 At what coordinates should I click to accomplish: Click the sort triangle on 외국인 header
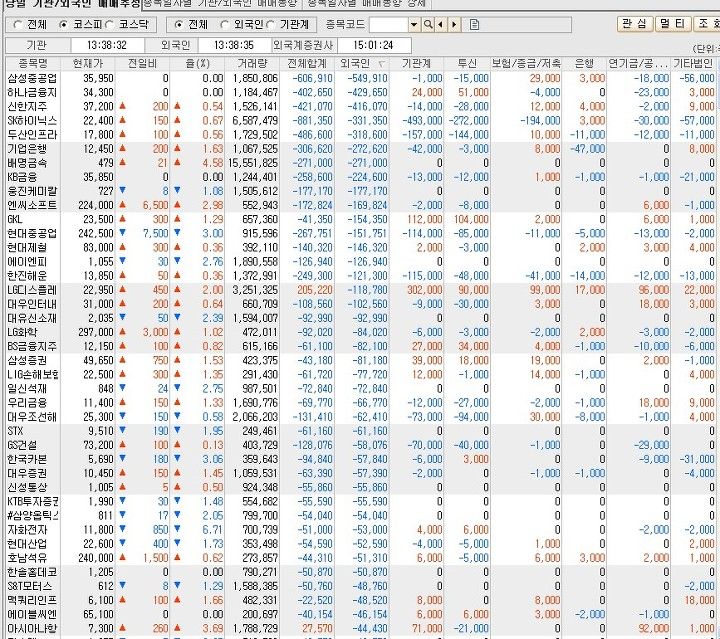(x=381, y=64)
